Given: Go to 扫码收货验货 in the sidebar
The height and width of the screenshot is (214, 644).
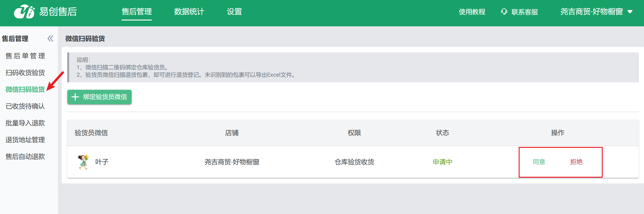Looking at the screenshot, I should tap(25, 72).
